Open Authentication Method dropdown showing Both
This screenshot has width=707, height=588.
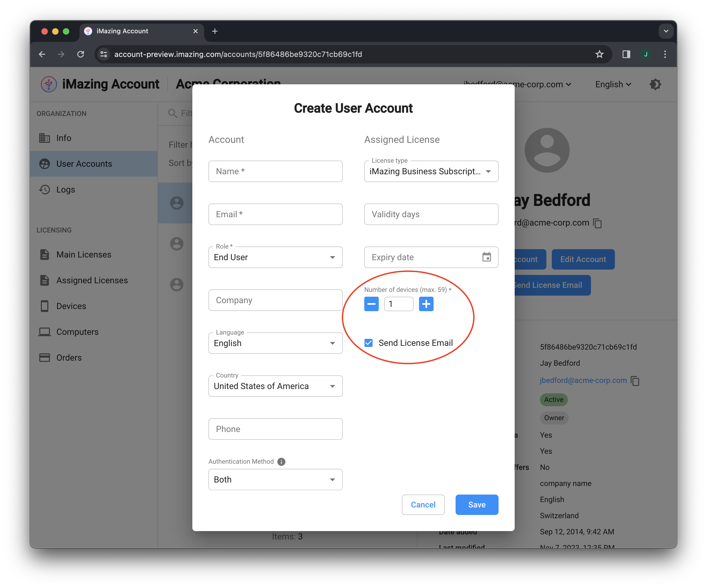275,479
